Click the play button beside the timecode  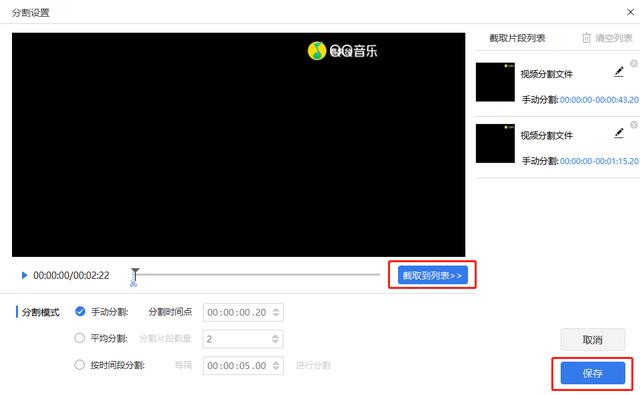[24, 275]
